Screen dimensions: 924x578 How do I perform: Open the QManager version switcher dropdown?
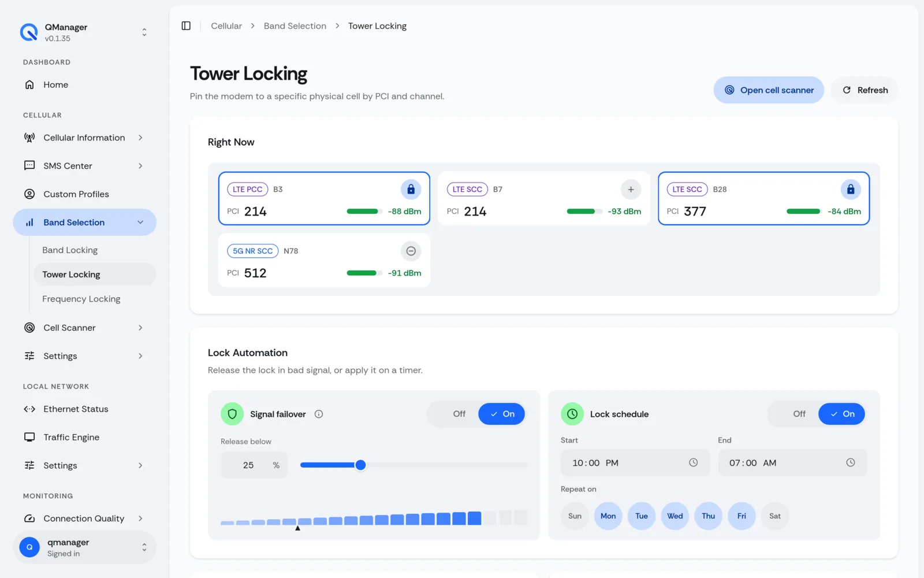pos(144,32)
